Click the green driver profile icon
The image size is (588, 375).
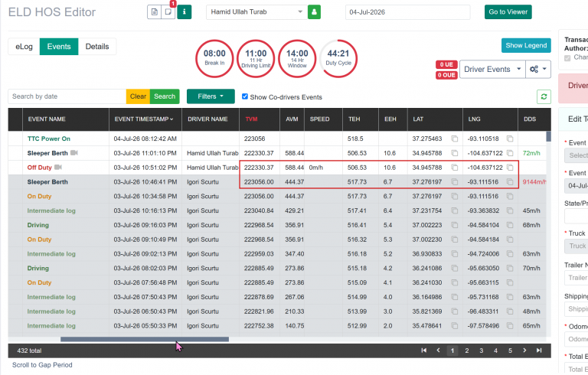(314, 12)
